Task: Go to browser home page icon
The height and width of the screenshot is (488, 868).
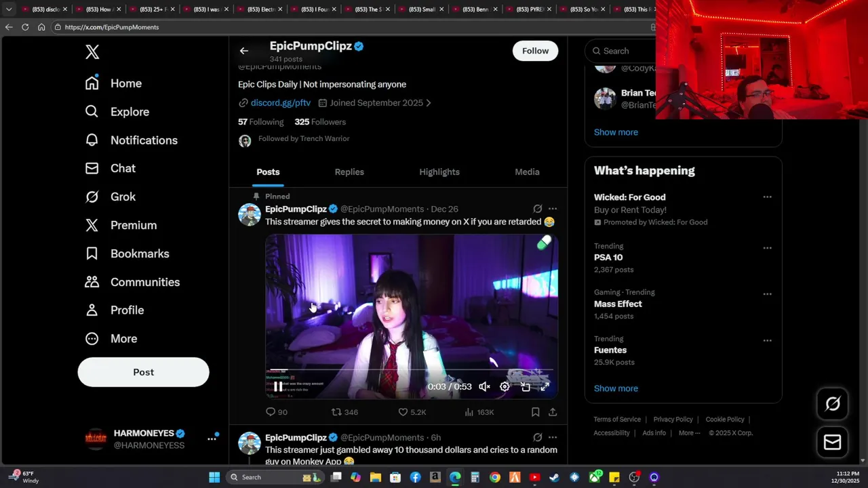Action: tap(41, 27)
